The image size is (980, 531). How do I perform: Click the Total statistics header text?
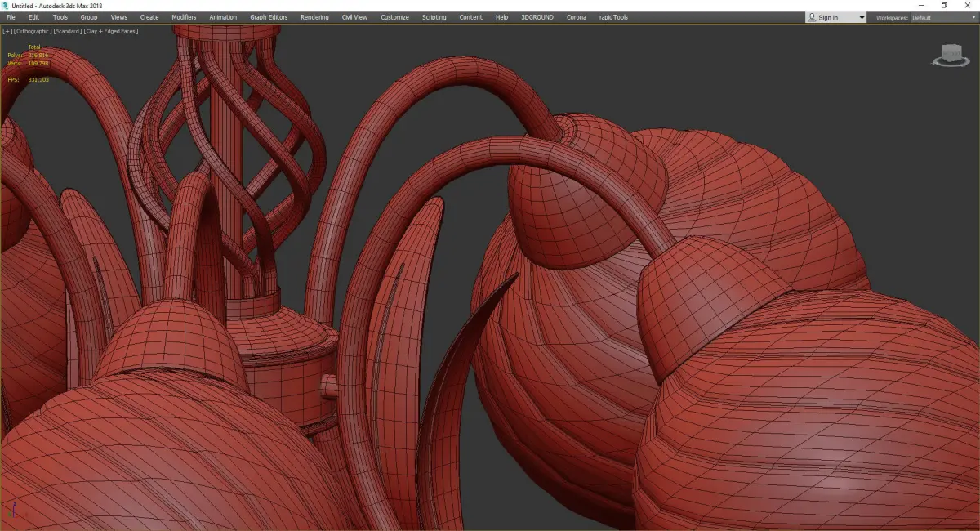34,47
